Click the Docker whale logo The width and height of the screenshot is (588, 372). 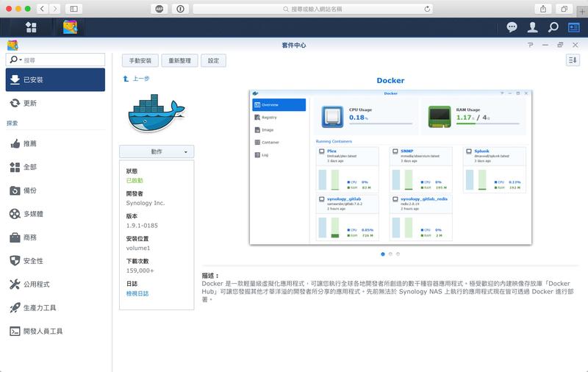157,113
